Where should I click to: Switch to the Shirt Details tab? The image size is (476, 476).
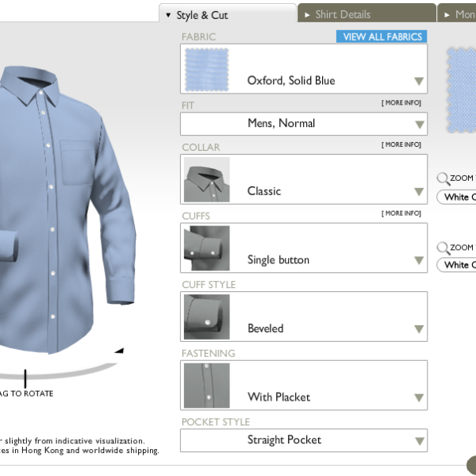(x=367, y=13)
